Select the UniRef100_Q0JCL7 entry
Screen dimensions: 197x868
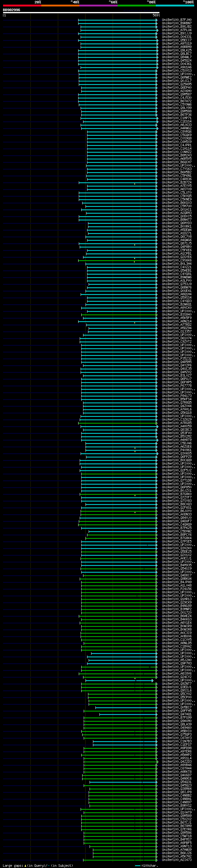[176, 81]
